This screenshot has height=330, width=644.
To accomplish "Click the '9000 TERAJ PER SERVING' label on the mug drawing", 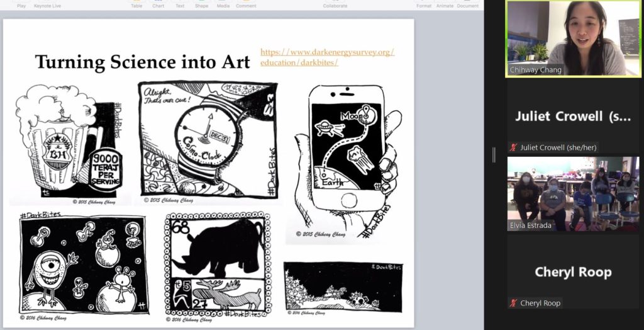I will [106, 170].
